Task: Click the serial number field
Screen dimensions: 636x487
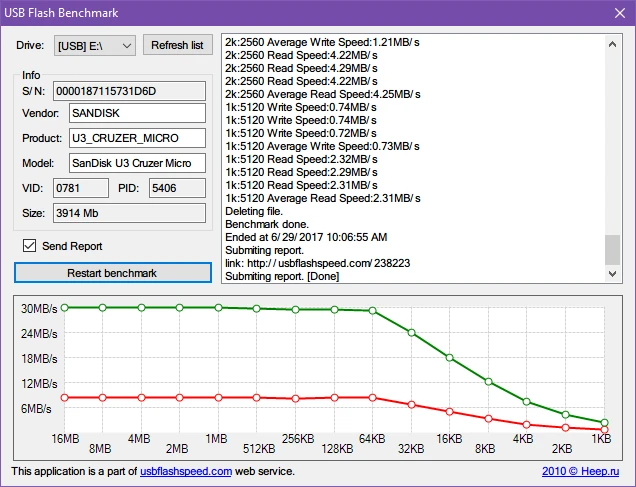Action: click(x=128, y=91)
